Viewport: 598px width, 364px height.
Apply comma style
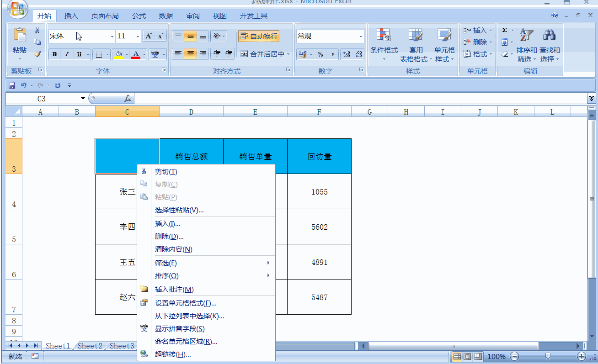pos(332,54)
